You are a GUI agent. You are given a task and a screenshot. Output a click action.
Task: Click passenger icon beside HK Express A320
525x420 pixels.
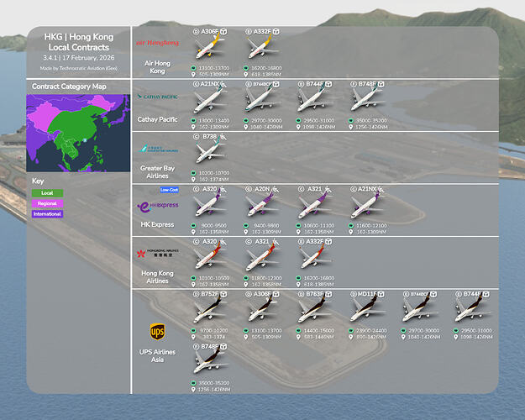pos(223,189)
